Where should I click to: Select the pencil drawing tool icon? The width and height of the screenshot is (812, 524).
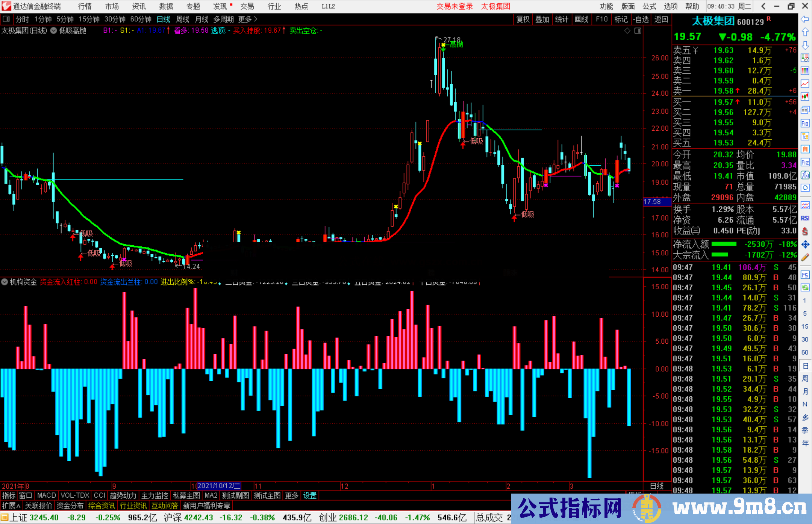[805, 257]
